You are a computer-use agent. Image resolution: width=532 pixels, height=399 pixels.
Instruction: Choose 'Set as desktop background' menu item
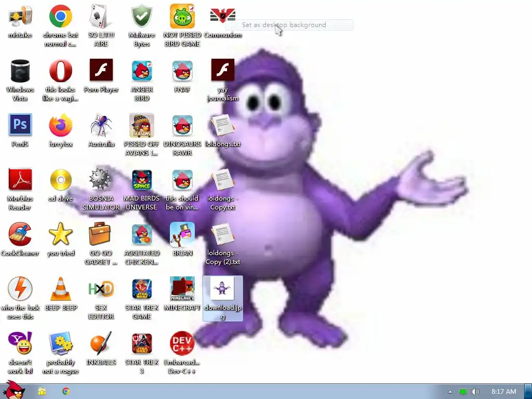coord(289,25)
